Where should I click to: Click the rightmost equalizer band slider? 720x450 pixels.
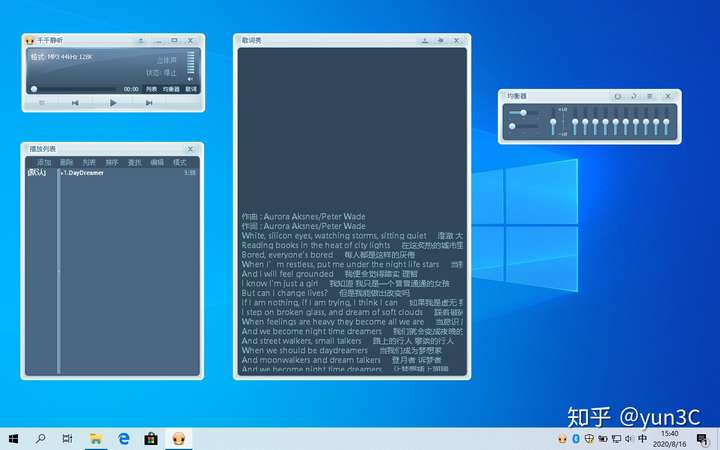[666, 122]
